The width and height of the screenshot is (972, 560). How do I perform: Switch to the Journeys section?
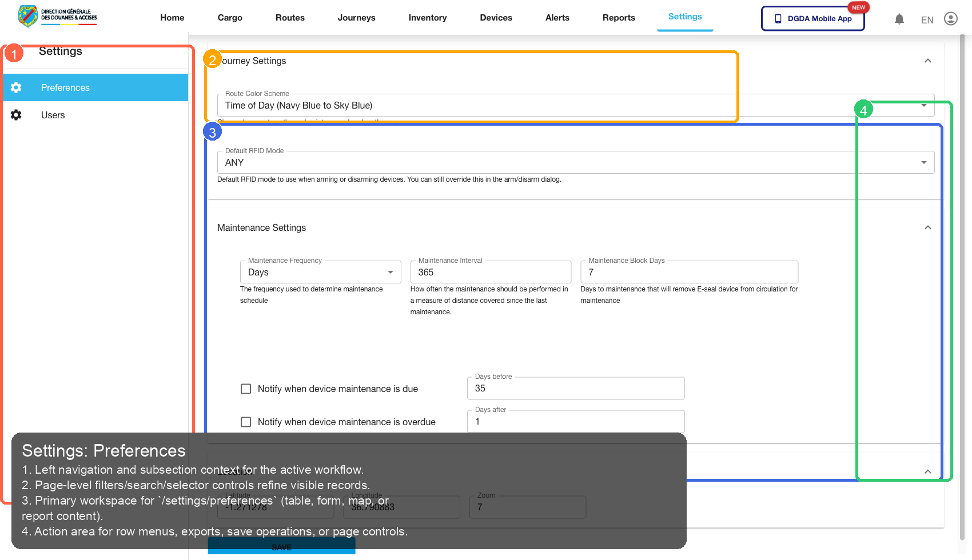(x=356, y=18)
